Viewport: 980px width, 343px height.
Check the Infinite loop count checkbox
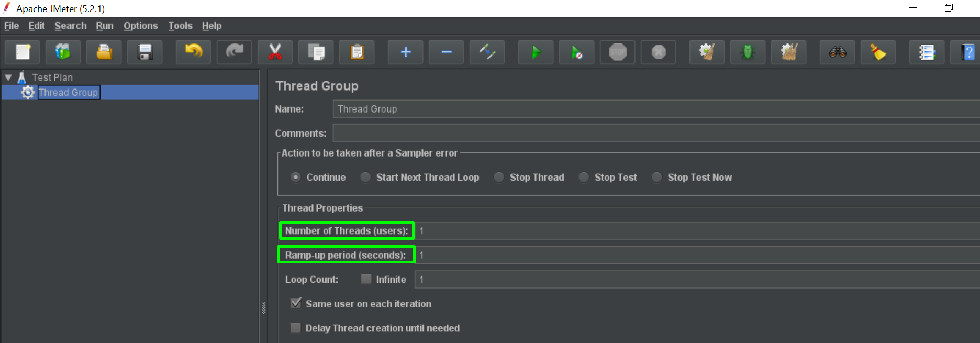(366, 279)
